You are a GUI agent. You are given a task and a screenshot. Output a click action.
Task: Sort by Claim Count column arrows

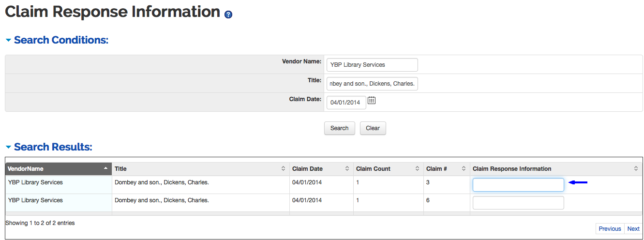pyautogui.click(x=417, y=169)
